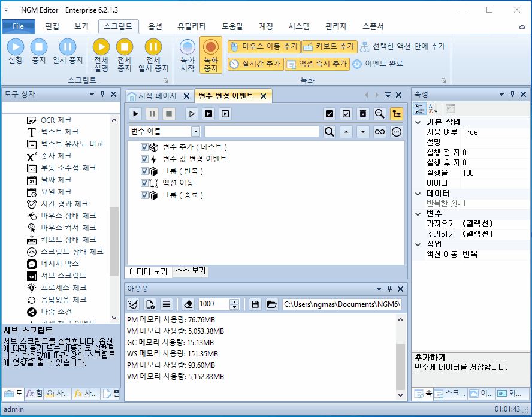Select 마우스 커서 체크 in toolbox
The height and width of the screenshot is (417, 532).
pyautogui.click(x=68, y=228)
